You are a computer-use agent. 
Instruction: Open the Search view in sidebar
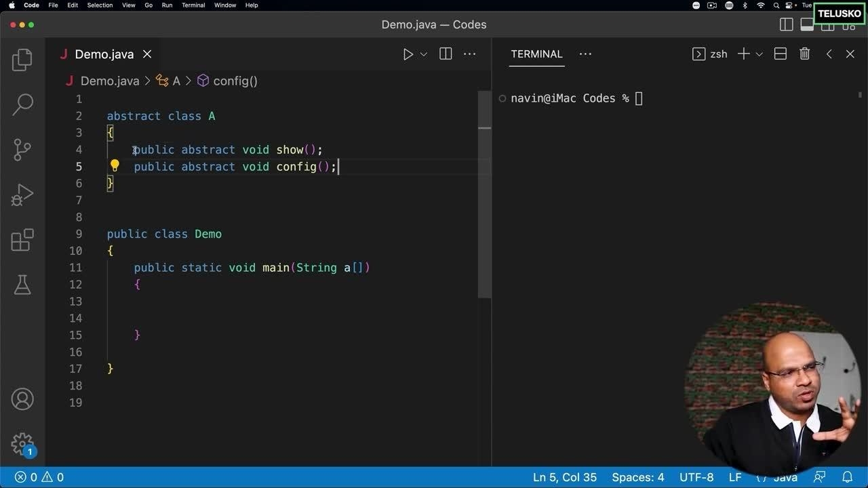point(22,104)
